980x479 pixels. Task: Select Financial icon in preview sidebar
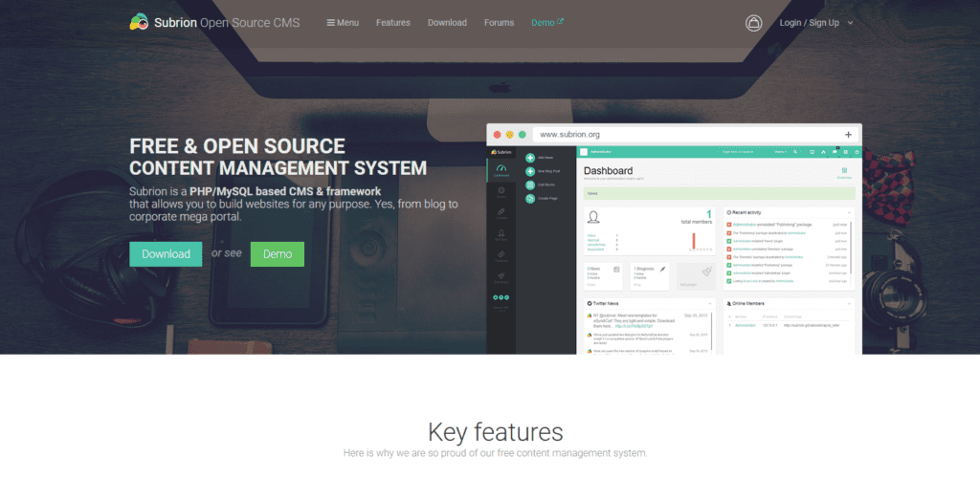pos(501,255)
